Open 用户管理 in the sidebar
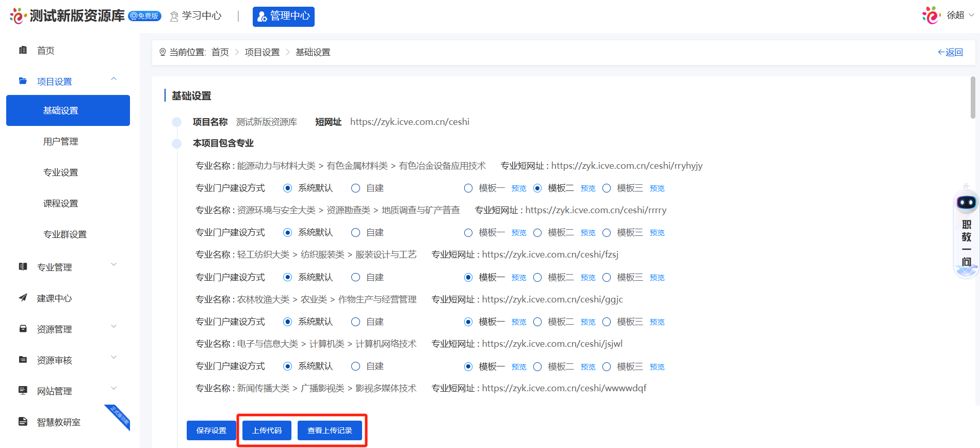The width and height of the screenshot is (980, 448). point(61,141)
